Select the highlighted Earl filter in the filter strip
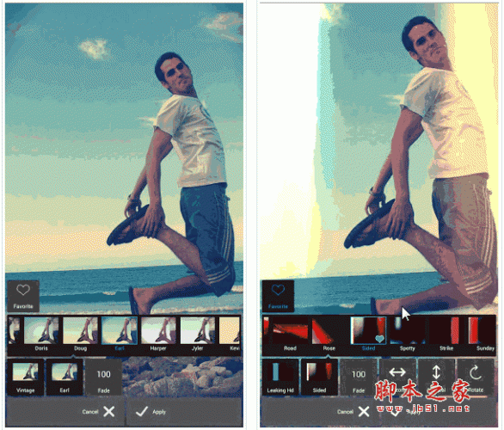Screen dimensions: 504x430 tap(120, 335)
